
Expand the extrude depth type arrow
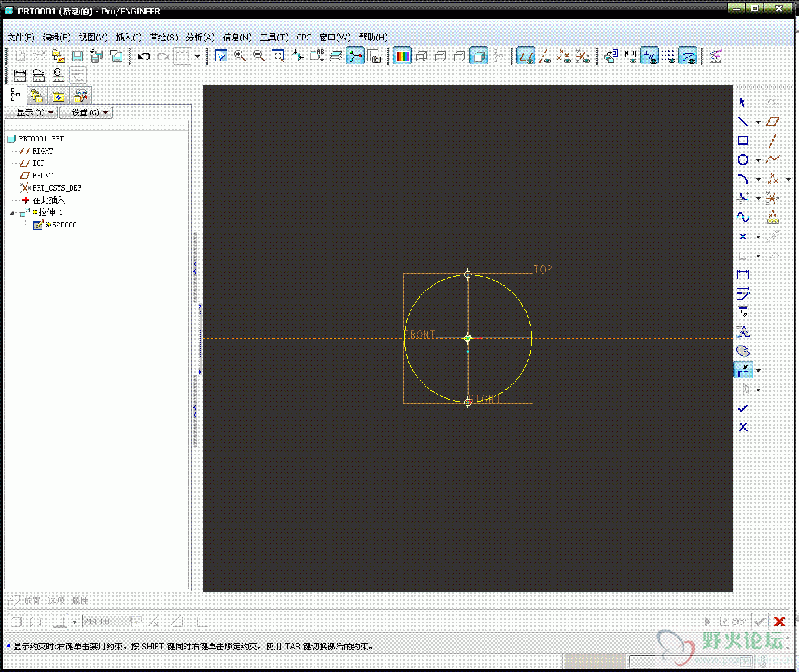[75, 622]
